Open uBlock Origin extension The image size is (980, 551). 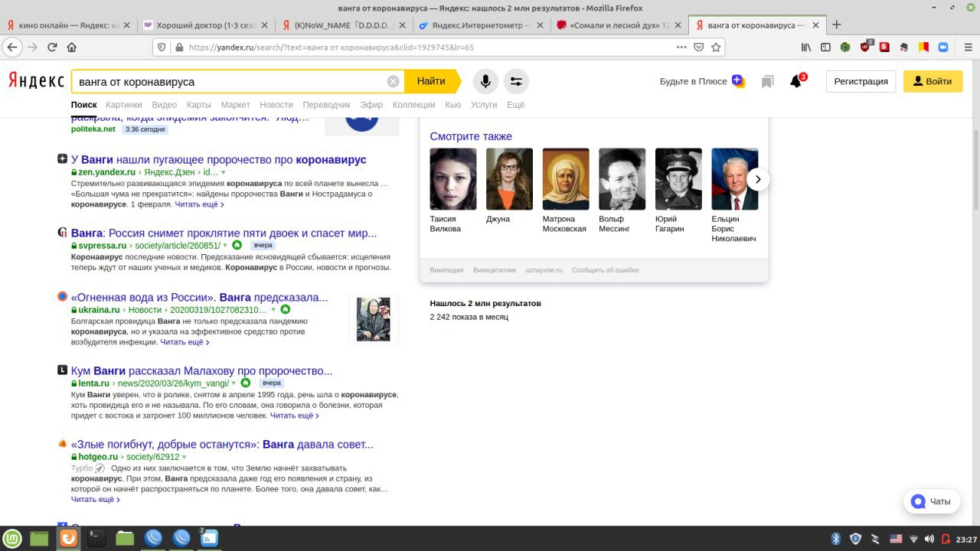[865, 47]
